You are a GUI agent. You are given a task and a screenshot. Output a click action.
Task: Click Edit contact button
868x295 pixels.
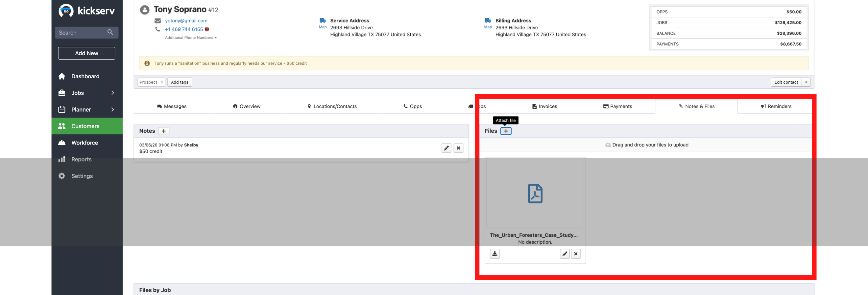pos(786,82)
